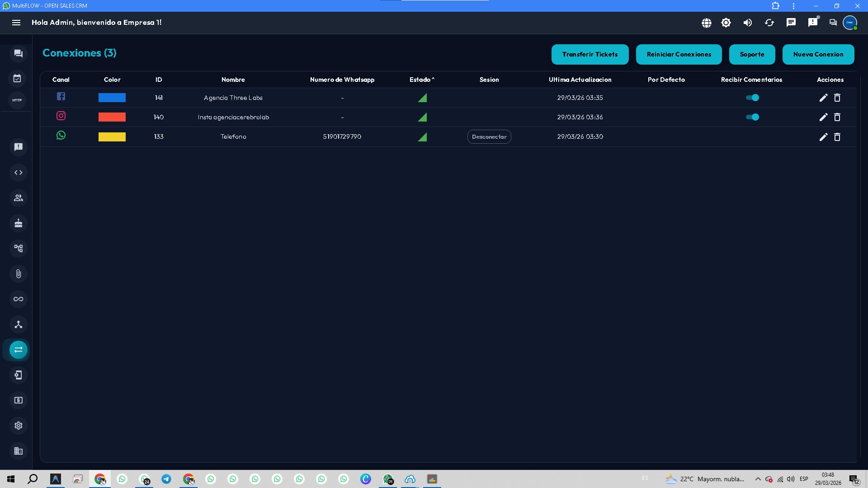Open the browser three-dot menu

coord(793,6)
